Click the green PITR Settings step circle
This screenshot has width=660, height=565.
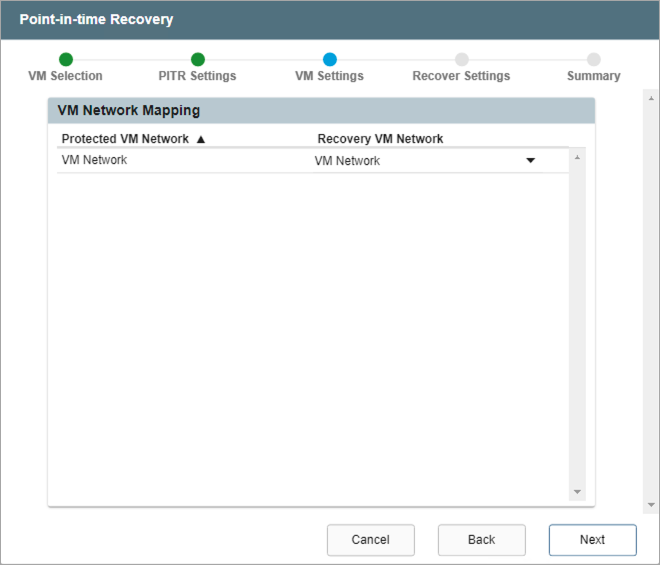coord(198,60)
